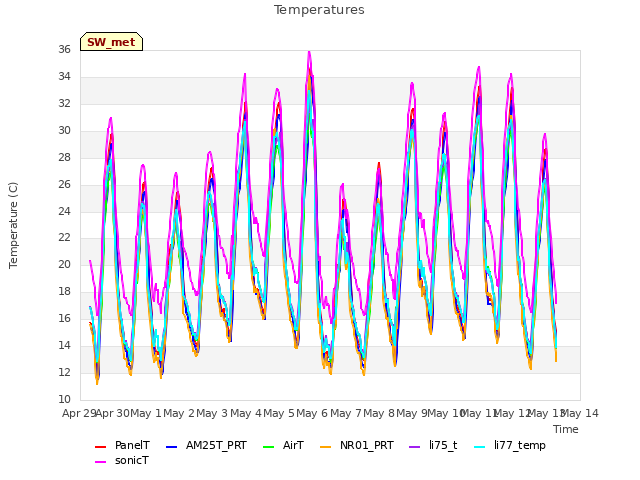Click the blue AM25T_PRT legend swatch
This screenshot has width=640, height=480.
click(x=171, y=447)
